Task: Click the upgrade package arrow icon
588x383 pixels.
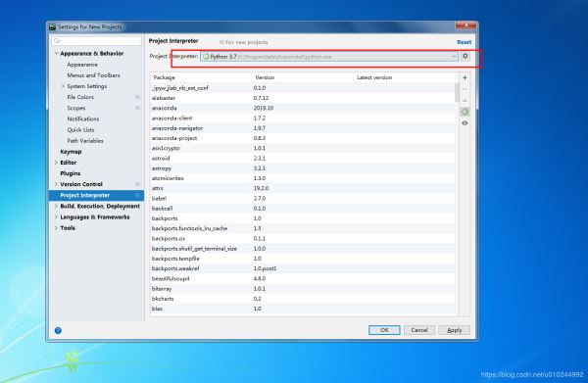Action: point(465,101)
